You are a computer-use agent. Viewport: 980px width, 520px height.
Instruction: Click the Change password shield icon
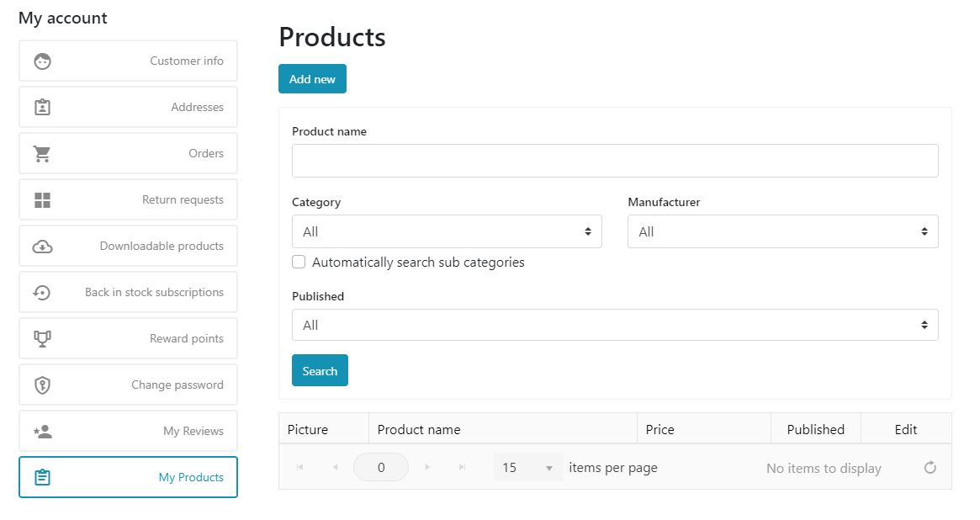(x=43, y=385)
